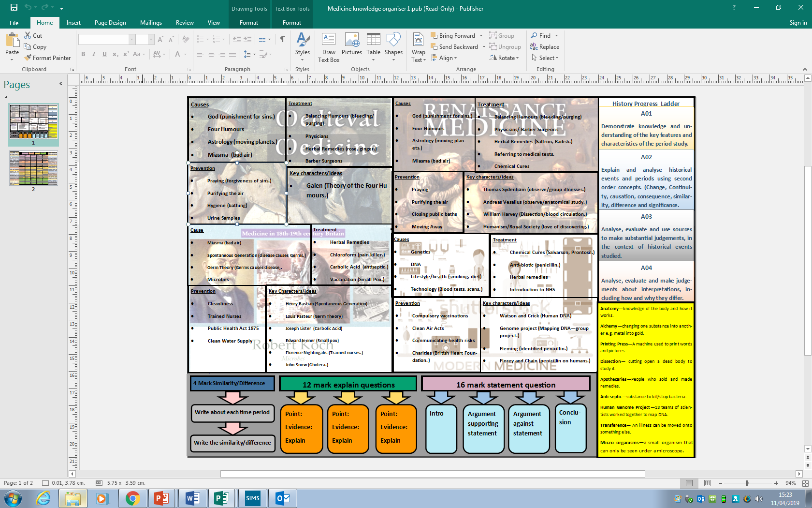
Task: Activate the Format Painter
Action: click(47, 58)
